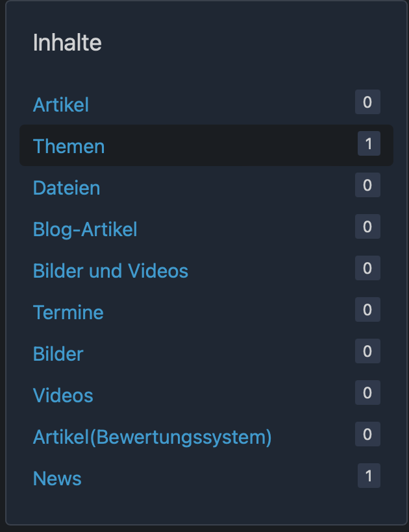Open Artikel(Bewertungssystem) link
Screen dimensions: 409x532
(x=152, y=437)
